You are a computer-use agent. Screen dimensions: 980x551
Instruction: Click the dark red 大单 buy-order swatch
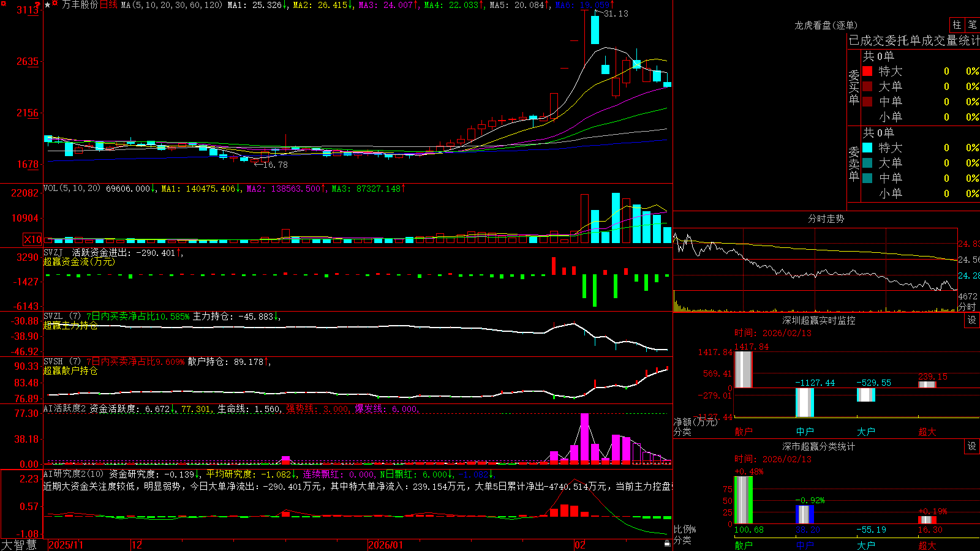pyautogui.click(x=867, y=86)
